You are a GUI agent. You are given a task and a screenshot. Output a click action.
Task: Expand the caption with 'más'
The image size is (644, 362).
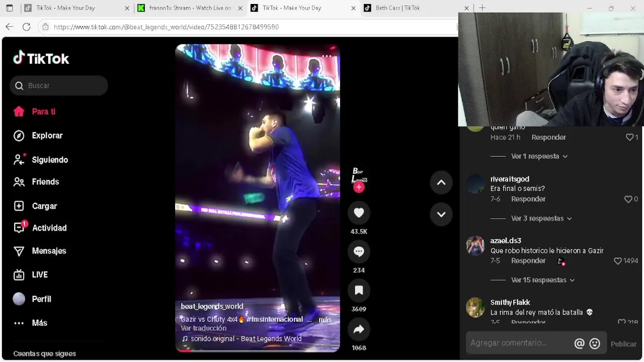click(x=325, y=320)
